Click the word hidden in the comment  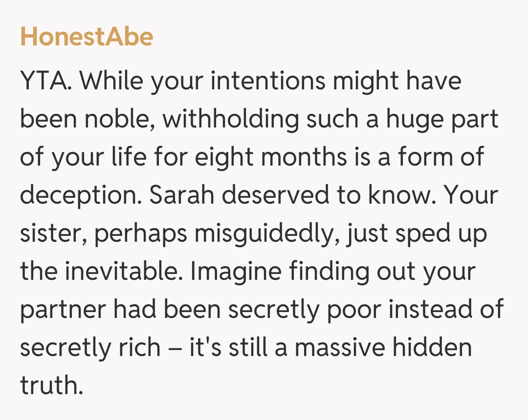(436, 348)
